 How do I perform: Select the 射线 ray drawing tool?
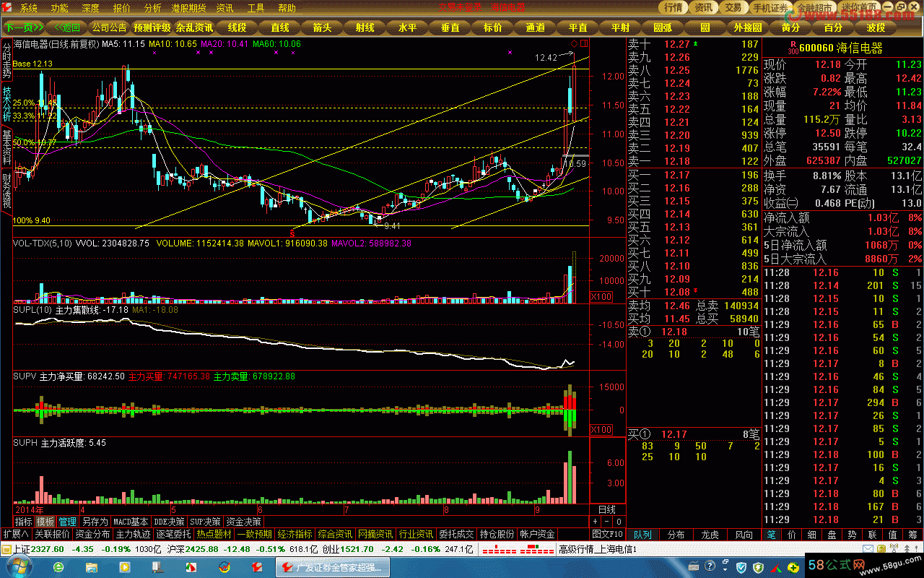pyautogui.click(x=365, y=28)
